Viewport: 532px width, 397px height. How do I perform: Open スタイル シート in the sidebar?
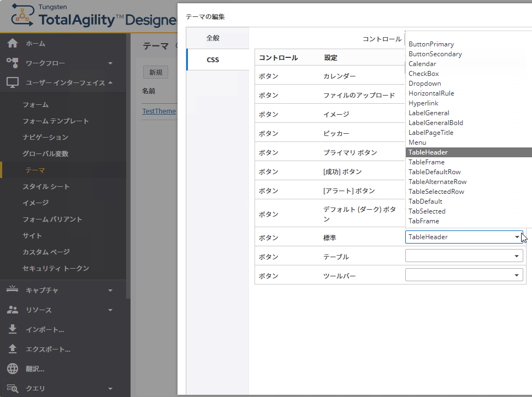tap(46, 187)
